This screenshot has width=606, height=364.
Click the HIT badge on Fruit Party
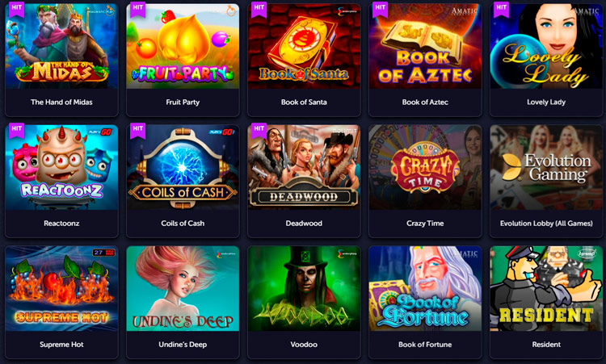tap(138, 9)
